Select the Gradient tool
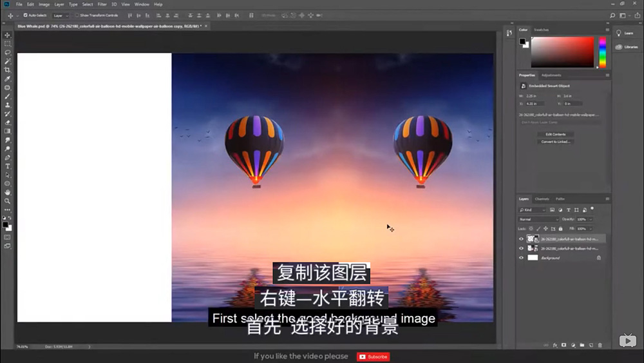This screenshot has width=644, height=363. pos(7,131)
